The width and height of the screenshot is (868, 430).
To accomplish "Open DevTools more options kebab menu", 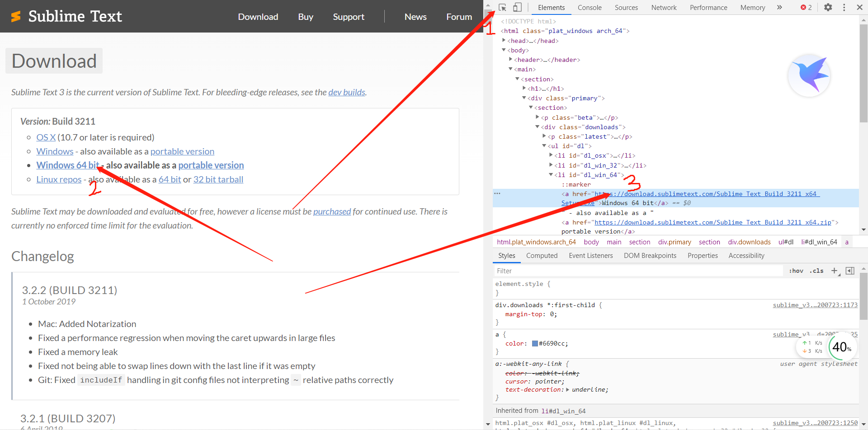I will click(844, 7).
